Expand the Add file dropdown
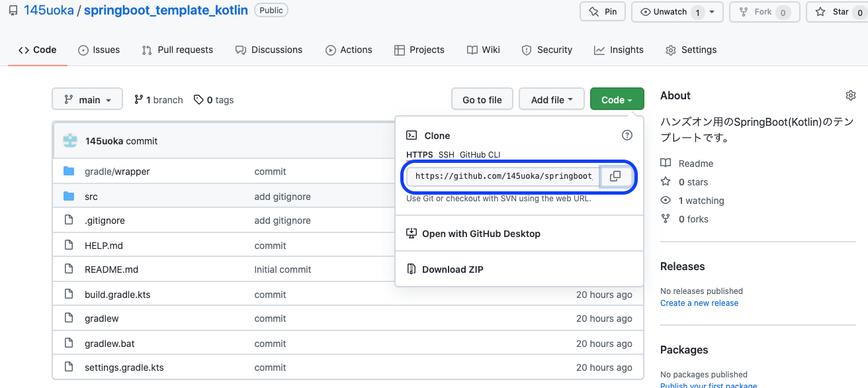 tap(551, 99)
